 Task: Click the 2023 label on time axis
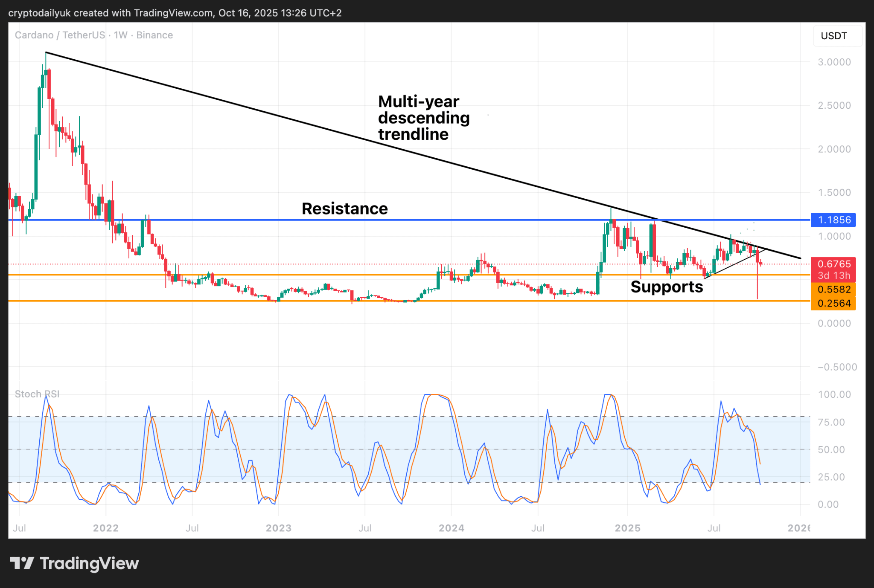pos(278,528)
